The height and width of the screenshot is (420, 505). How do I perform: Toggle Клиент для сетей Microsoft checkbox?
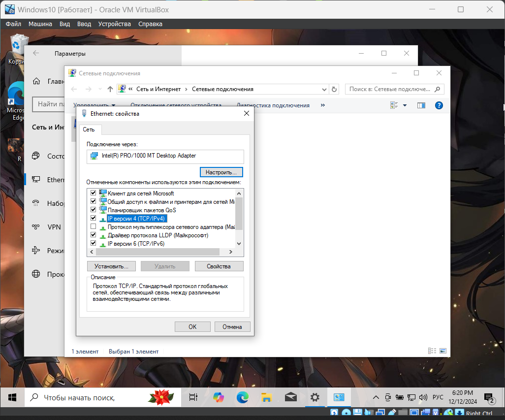(x=93, y=193)
